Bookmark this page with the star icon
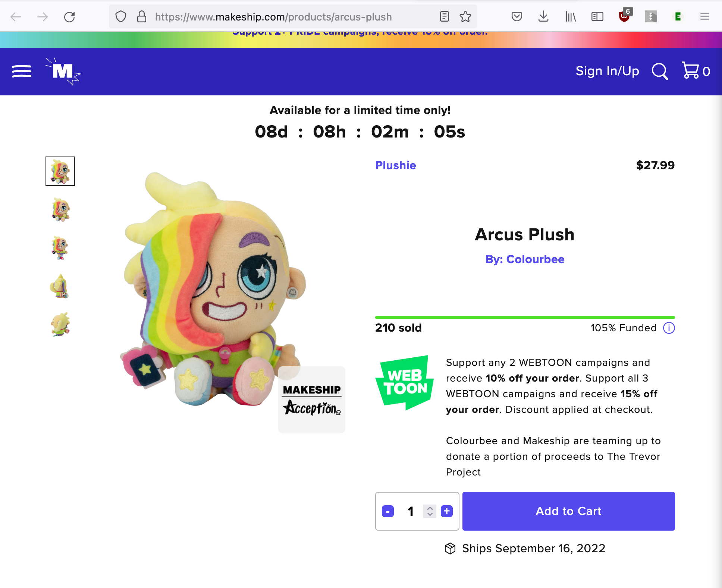Viewport: 722px width, 588px height. click(x=465, y=17)
